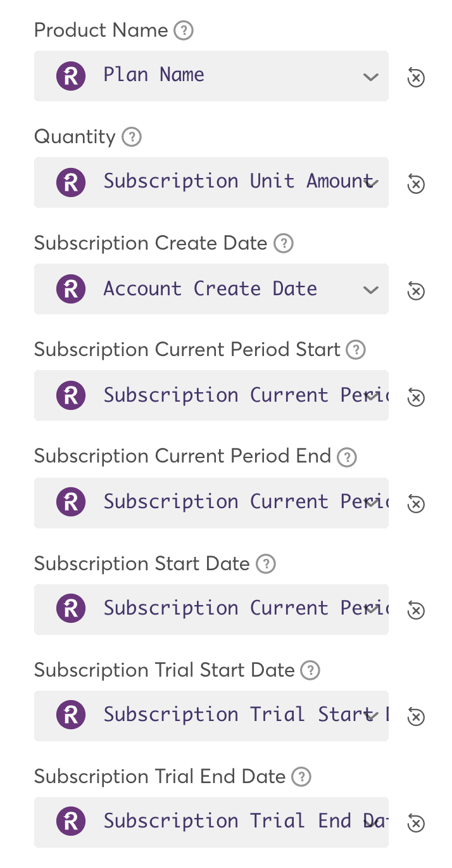Reset Subscription Trial End Date mapping
Image resolution: width=452 pixels, height=868 pixels.
(x=415, y=823)
